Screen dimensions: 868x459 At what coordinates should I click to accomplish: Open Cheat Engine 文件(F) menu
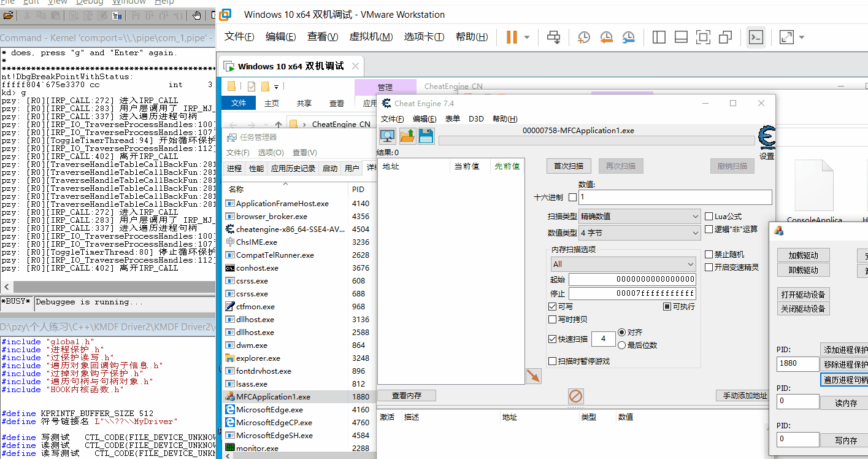pyautogui.click(x=393, y=119)
